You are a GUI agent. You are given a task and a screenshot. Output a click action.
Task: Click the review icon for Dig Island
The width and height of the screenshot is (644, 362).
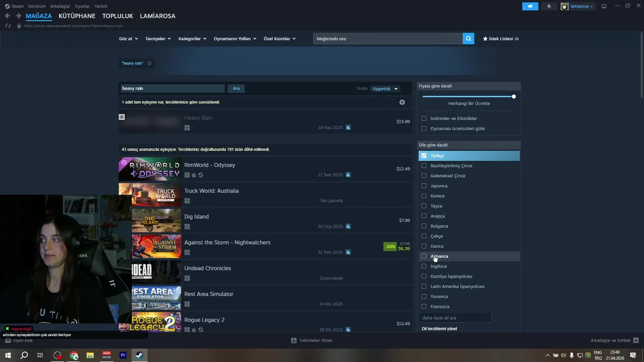pyautogui.click(x=348, y=226)
